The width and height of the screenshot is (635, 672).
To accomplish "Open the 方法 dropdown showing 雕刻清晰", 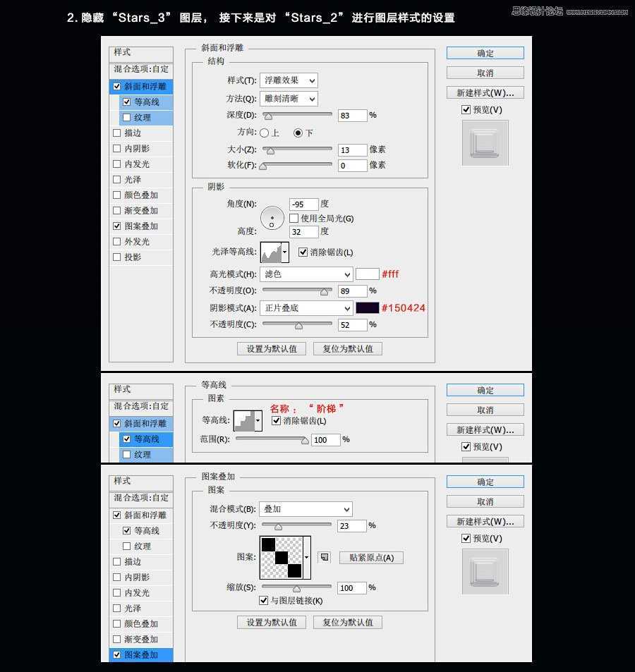I will point(288,99).
